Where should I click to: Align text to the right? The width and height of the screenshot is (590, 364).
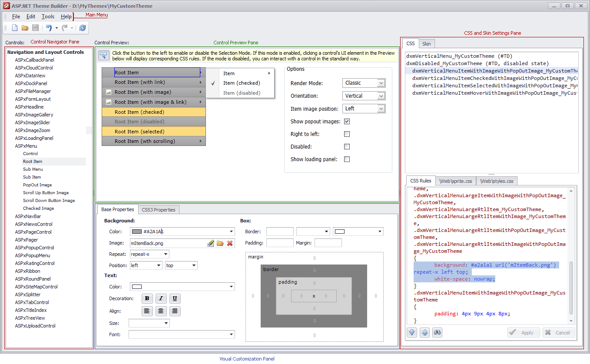[175, 311]
